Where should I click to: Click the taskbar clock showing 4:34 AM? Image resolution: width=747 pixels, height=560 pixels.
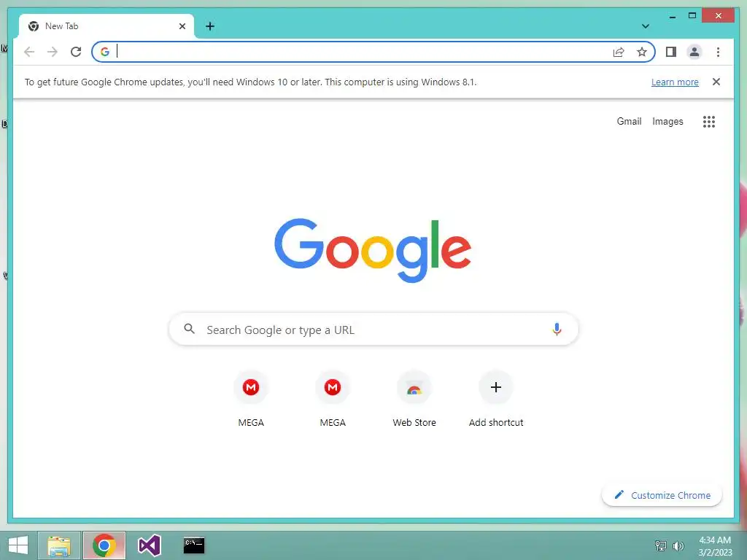tap(715, 545)
